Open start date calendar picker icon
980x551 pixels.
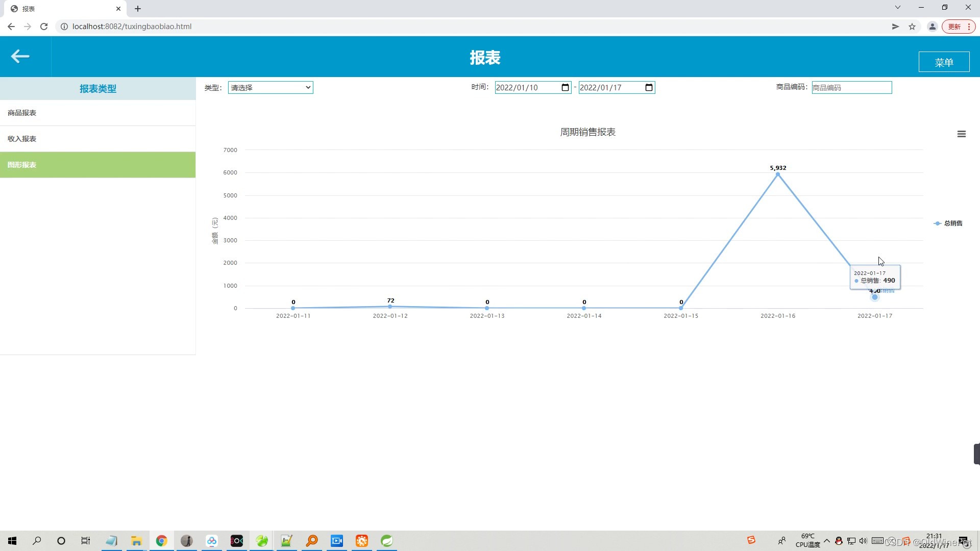[x=565, y=88]
